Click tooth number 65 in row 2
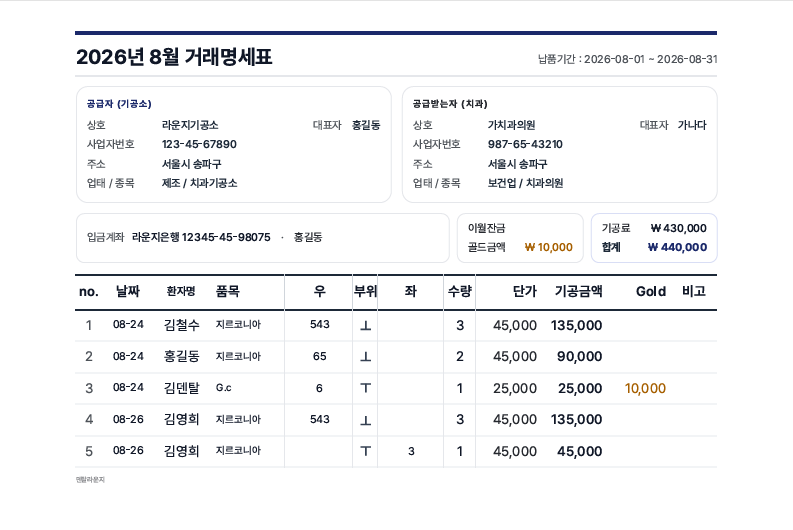The height and width of the screenshot is (530, 793). (320, 357)
